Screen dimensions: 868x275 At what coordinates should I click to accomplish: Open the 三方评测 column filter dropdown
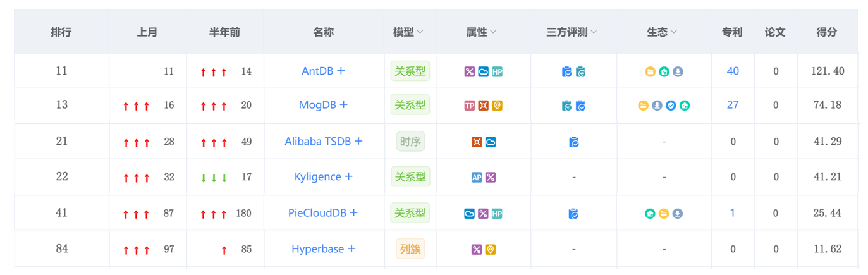(x=594, y=32)
